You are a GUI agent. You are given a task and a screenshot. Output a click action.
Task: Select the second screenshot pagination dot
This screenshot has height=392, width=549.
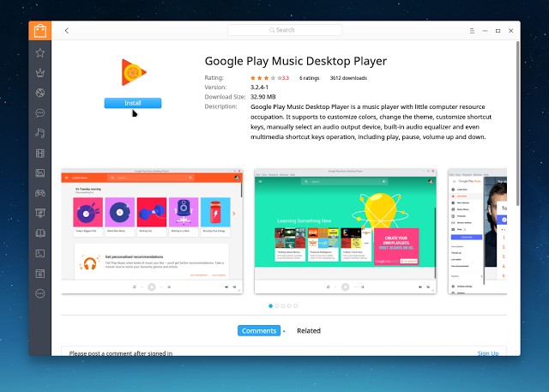[277, 305]
